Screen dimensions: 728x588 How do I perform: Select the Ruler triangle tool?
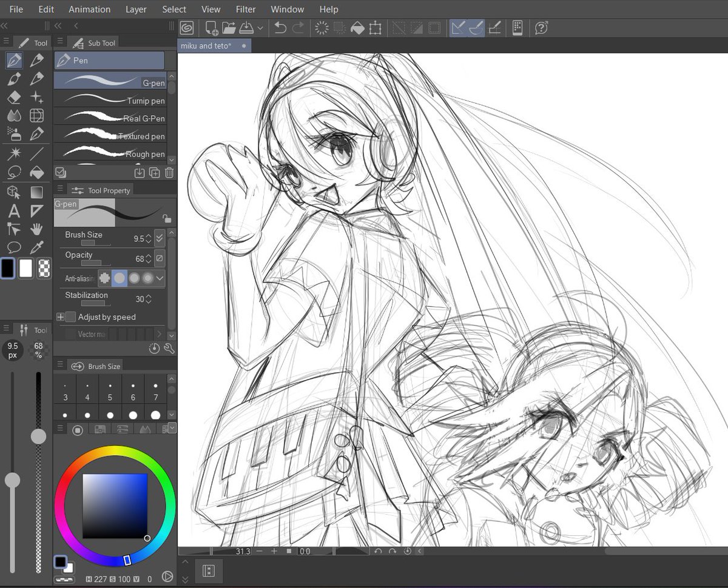(x=37, y=211)
